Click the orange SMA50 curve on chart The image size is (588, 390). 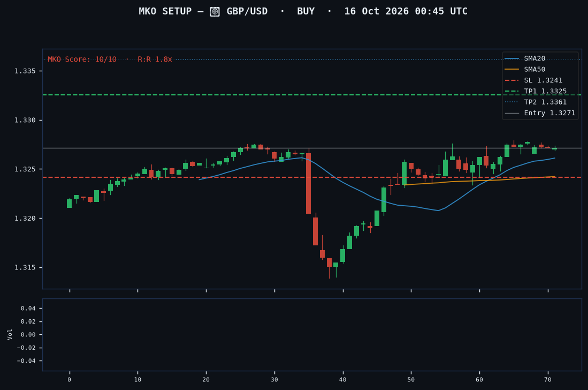pyautogui.click(x=479, y=181)
